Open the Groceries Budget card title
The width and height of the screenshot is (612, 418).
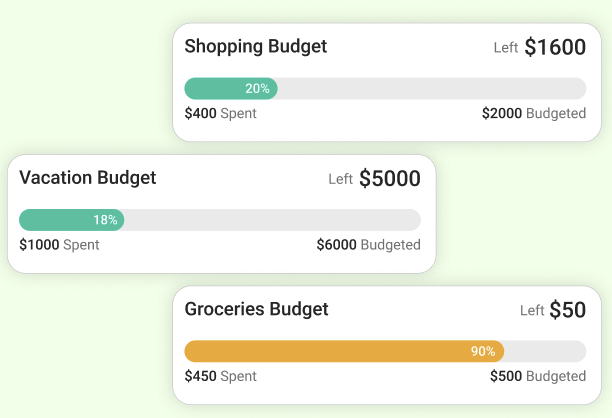pos(256,310)
